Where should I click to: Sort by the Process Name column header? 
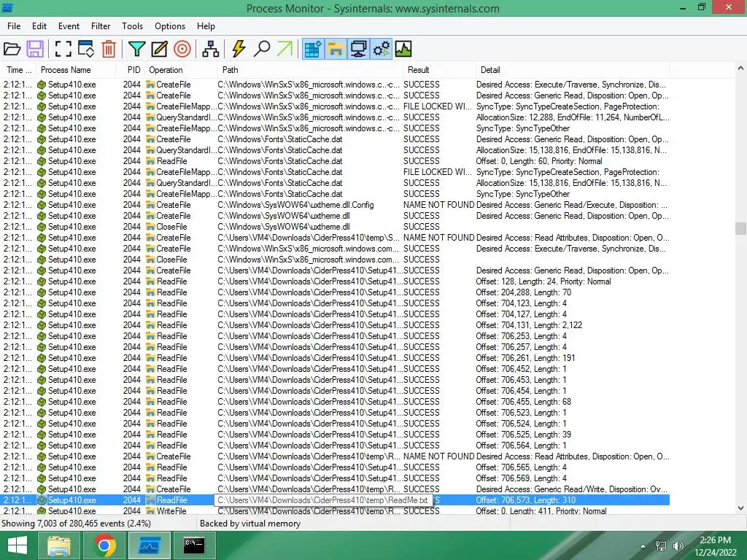(76, 70)
